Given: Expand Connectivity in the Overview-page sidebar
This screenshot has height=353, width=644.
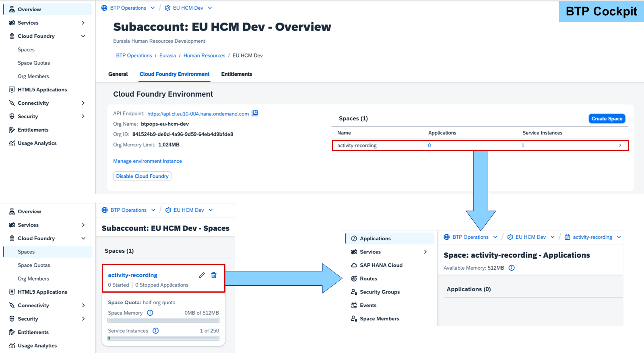Looking at the screenshot, I should 83,103.
